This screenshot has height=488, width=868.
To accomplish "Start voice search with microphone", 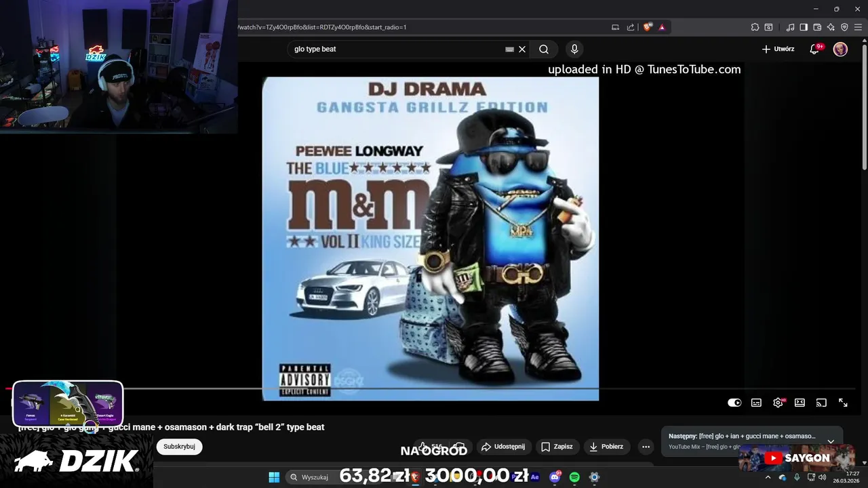I will pyautogui.click(x=574, y=49).
